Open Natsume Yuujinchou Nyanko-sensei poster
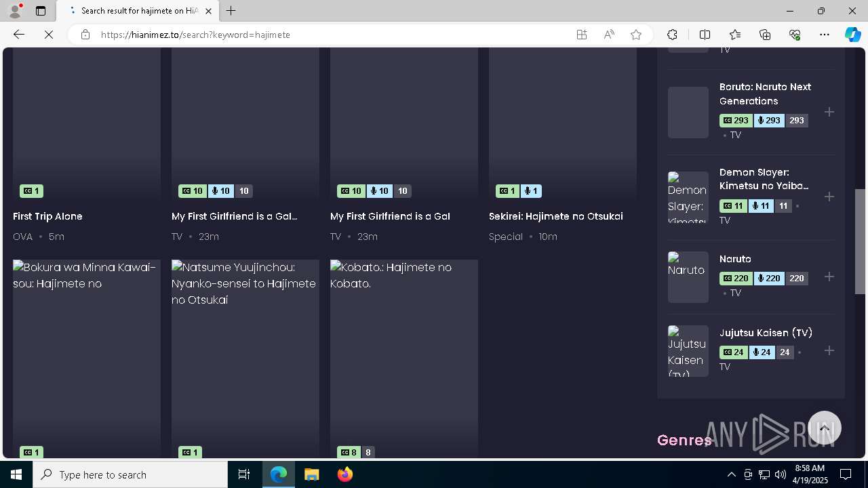 [x=245, y=359]
